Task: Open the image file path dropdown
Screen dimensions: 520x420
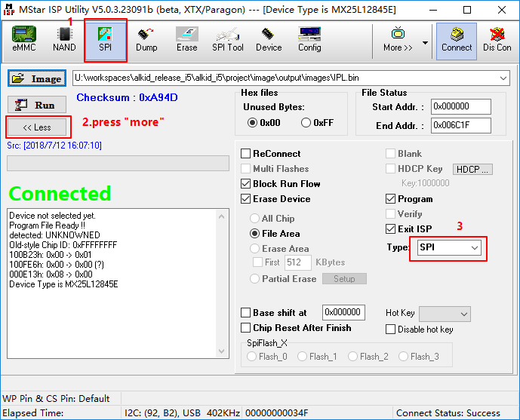Action: tap(503, 78)
